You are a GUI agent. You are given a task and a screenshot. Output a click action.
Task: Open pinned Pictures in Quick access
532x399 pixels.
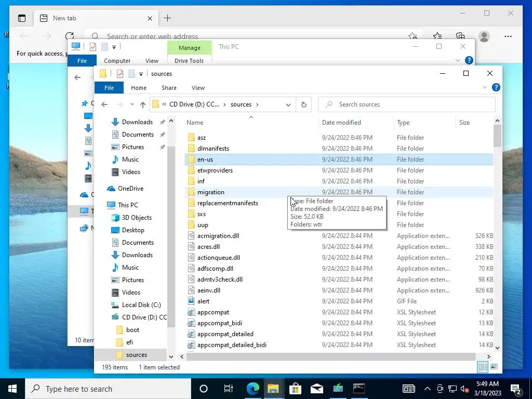click(x=132, y=147)
